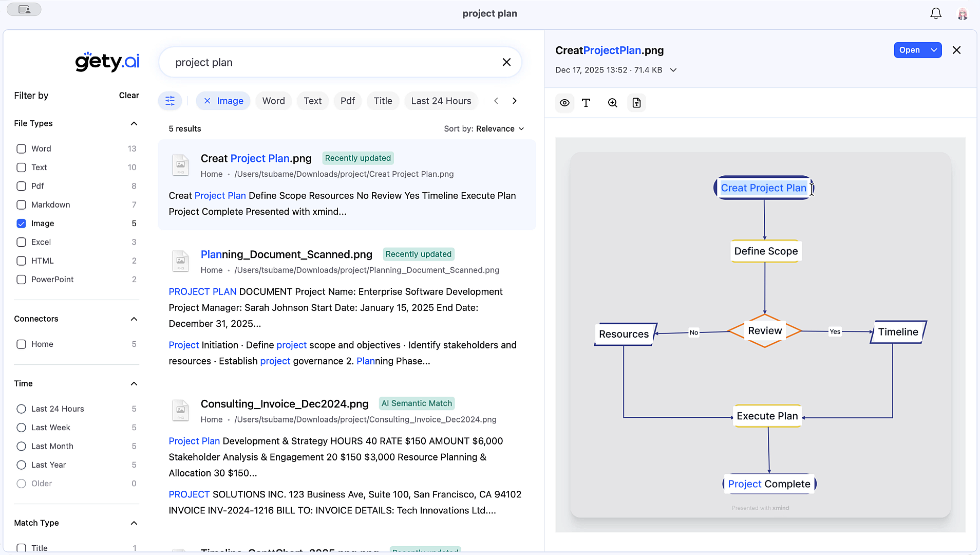
Task: Select the text view icon
Action: pyautogui.click(x=586, y=103)
